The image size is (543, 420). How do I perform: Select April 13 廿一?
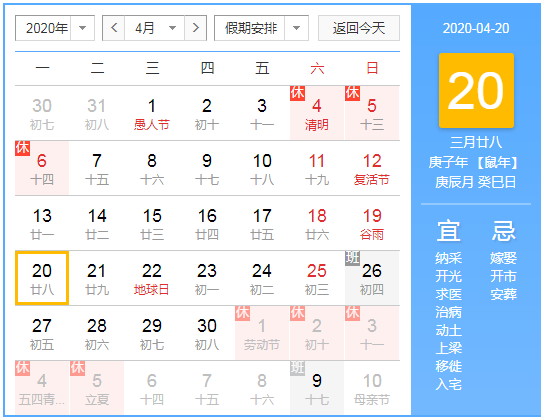(42, 223)
